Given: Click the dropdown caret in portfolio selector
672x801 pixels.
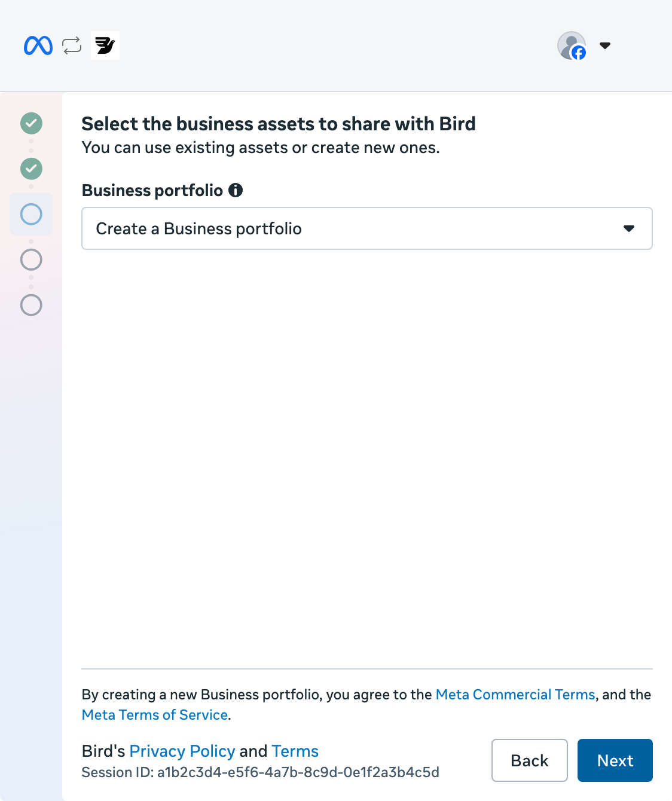Looking at the screenshot, I should (629, 228).
